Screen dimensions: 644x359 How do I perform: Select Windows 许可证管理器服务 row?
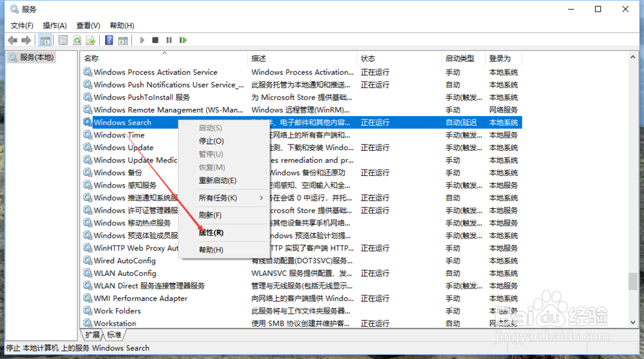pyautogui.click(x=301, y=210)
